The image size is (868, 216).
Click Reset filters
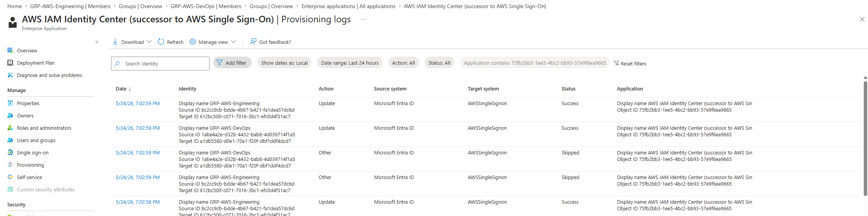point(630,64)
